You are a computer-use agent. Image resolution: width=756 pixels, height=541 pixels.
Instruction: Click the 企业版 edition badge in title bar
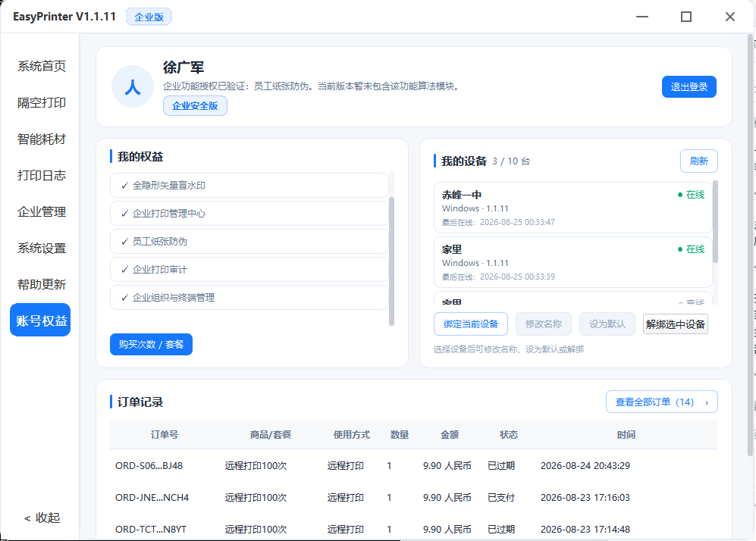pos(149,17)
